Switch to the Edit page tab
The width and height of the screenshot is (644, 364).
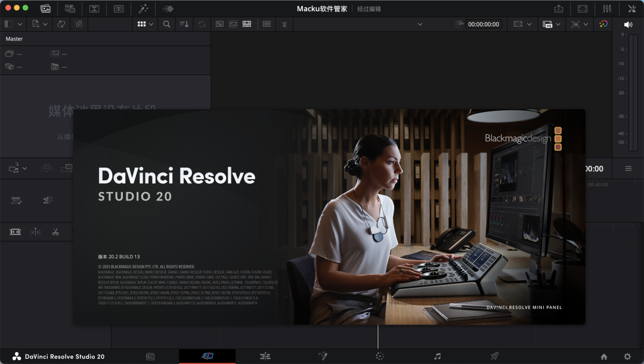click(265, 357)
